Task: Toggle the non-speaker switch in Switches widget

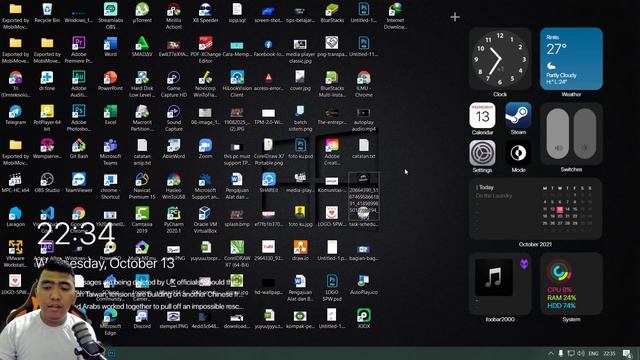Action: pos(584,133)
